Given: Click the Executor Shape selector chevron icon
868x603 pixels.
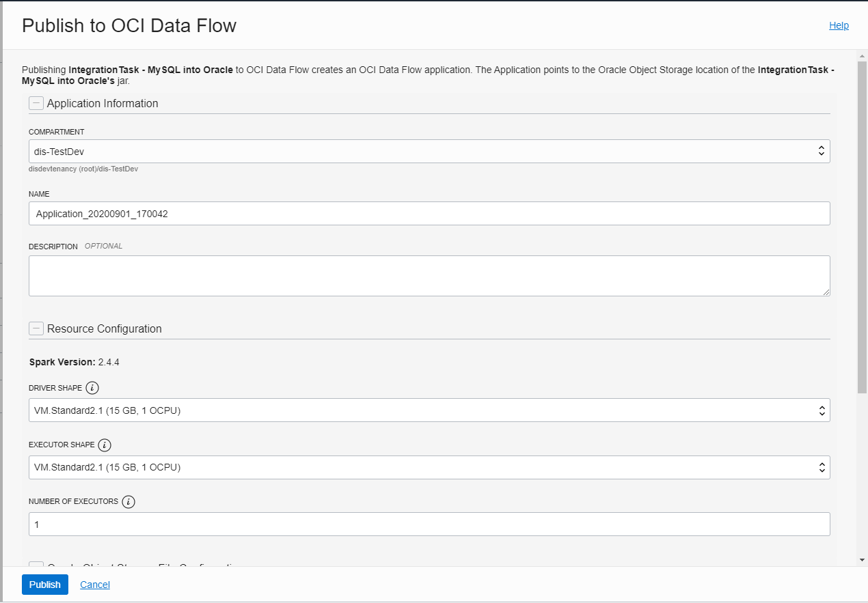Looking at the screenshot, I should (821, 467).
